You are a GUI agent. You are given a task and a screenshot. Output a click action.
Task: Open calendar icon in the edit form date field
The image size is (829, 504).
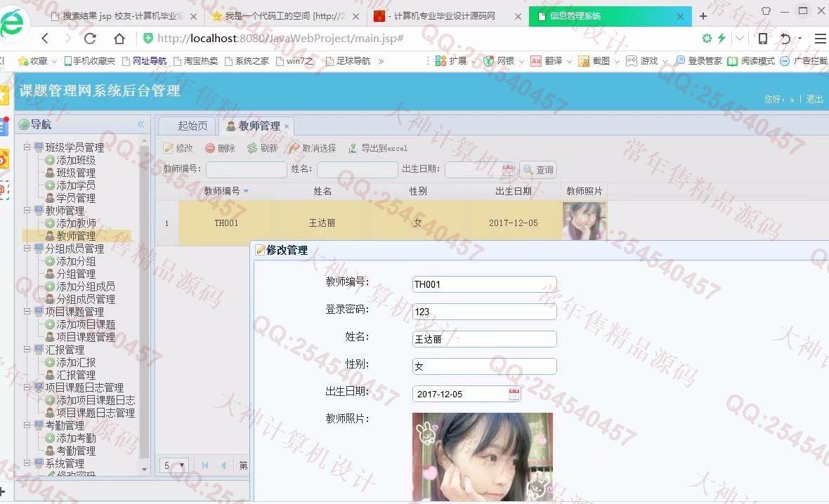[514, 394]
